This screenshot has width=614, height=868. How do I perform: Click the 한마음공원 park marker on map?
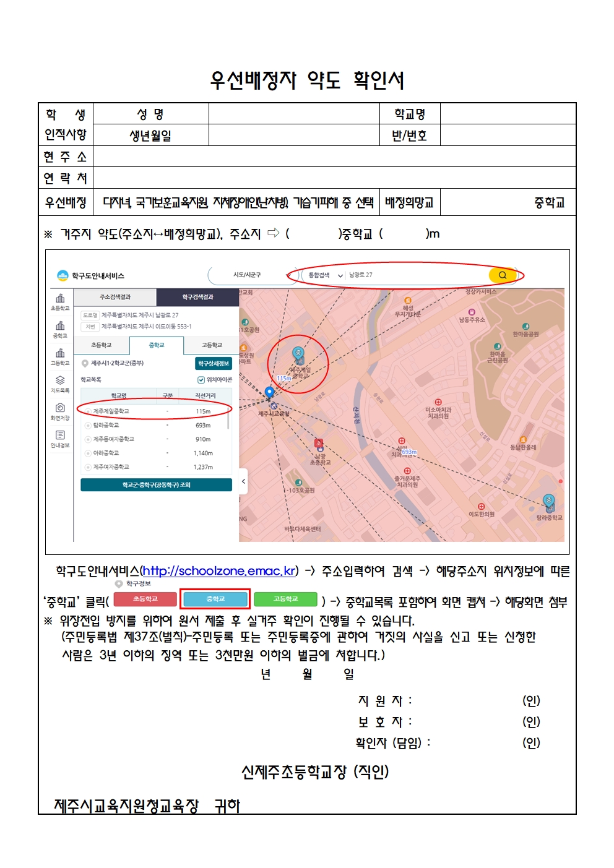click(x=525, y=327)
